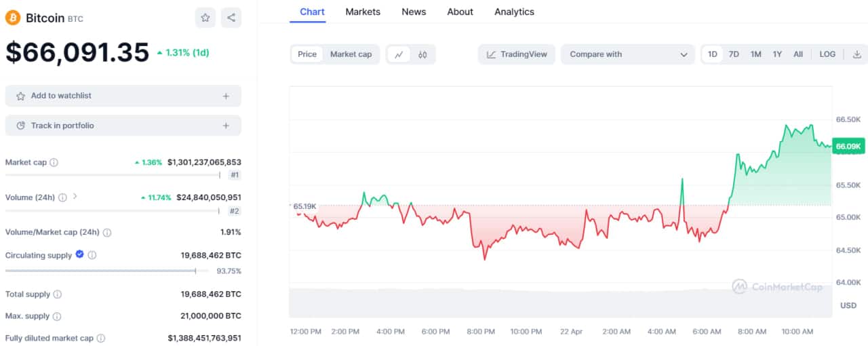Download chart data with the download icon

[x=857, y=54]
